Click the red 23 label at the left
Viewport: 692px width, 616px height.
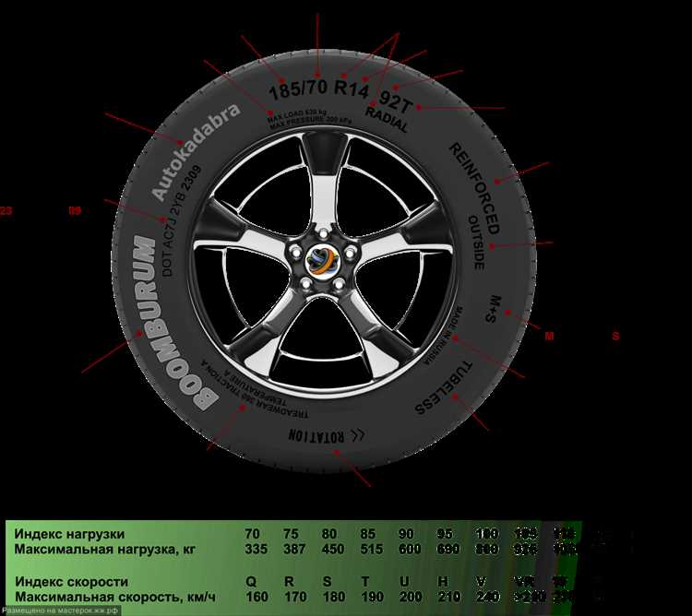6,211
